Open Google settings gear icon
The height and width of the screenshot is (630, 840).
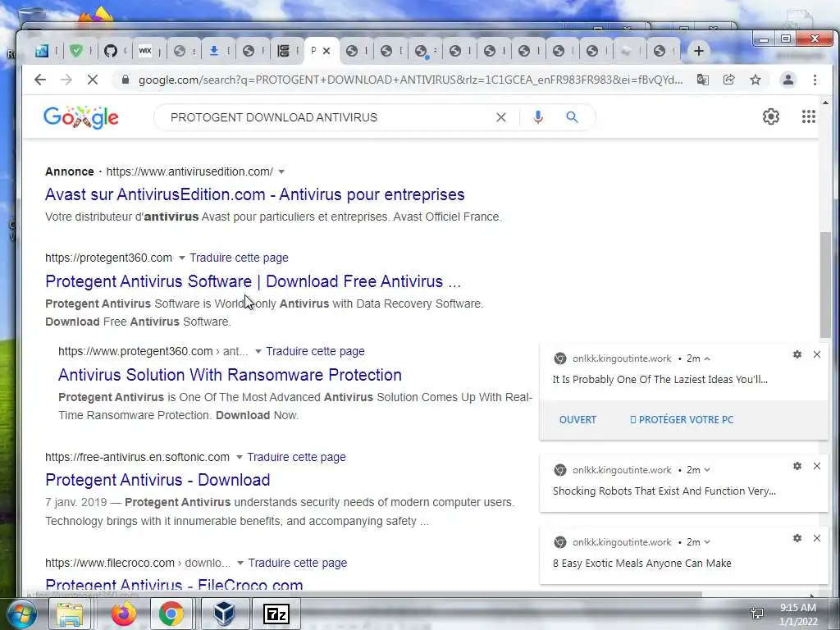[770, 116]
